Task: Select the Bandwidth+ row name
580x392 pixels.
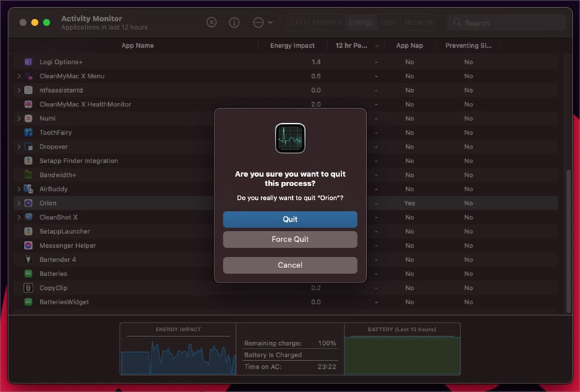Action: [58, 175]
